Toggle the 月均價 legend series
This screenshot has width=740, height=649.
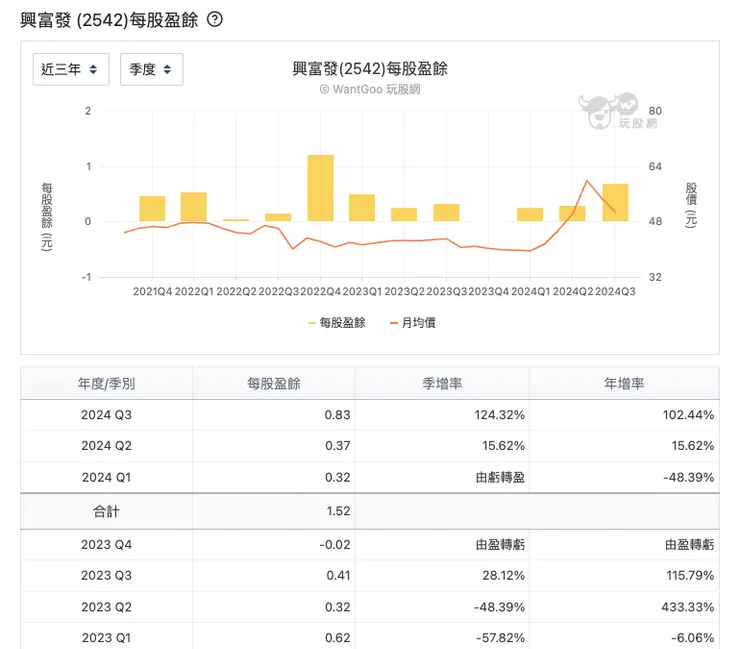413,323
